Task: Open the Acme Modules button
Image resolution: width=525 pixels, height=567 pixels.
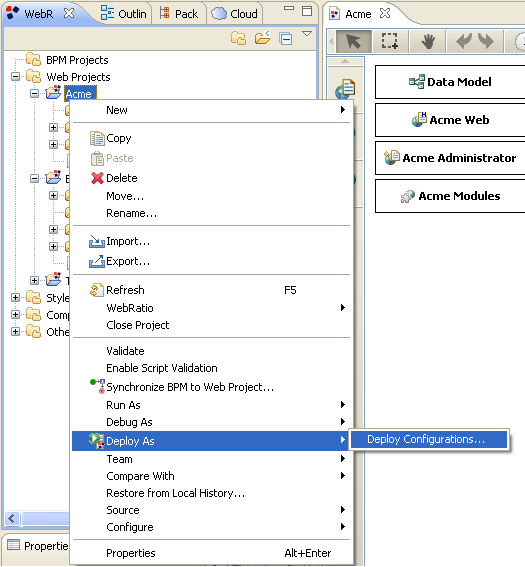Action: [x=450, y=196]
